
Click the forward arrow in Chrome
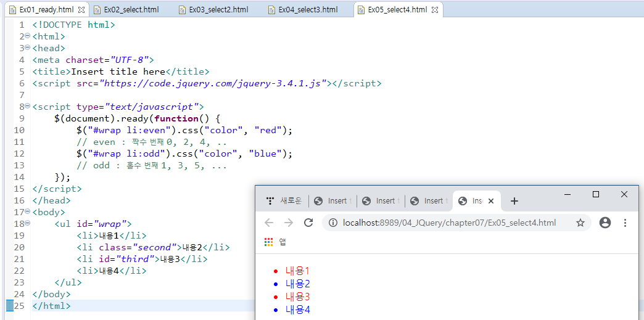coord(289,223)
